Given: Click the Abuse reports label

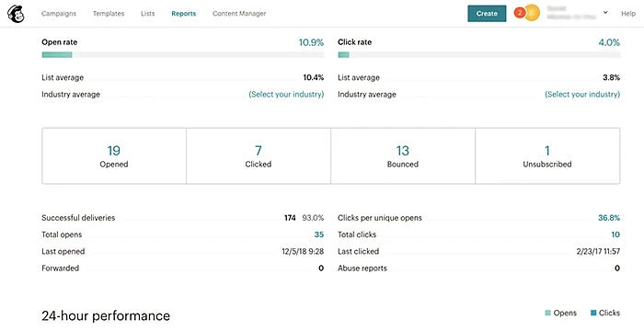Looking at the screenshot, I should (x=362, y=268).
